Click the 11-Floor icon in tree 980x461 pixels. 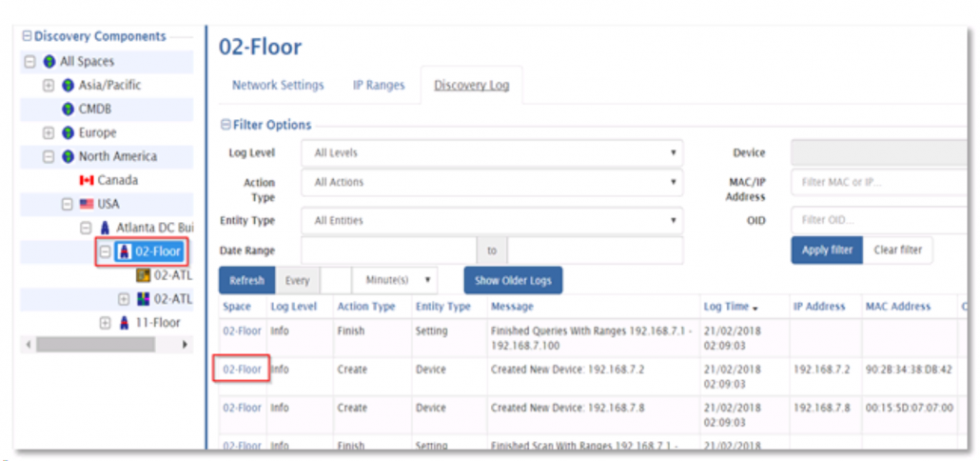[x=125, y=324]
